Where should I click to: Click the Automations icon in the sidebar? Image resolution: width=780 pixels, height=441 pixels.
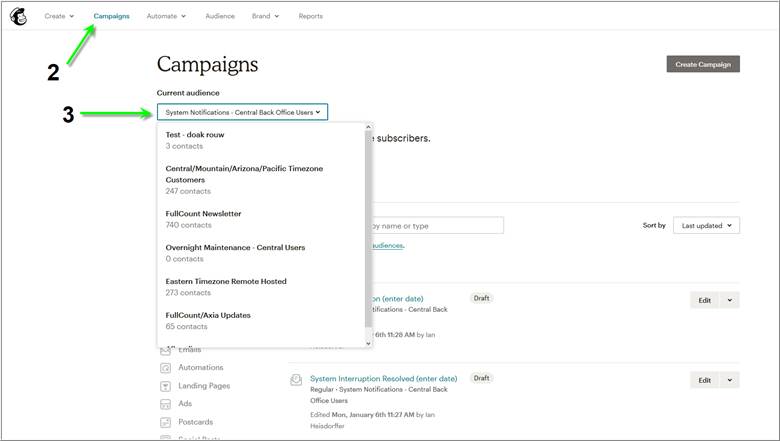[x=166, y=368]
